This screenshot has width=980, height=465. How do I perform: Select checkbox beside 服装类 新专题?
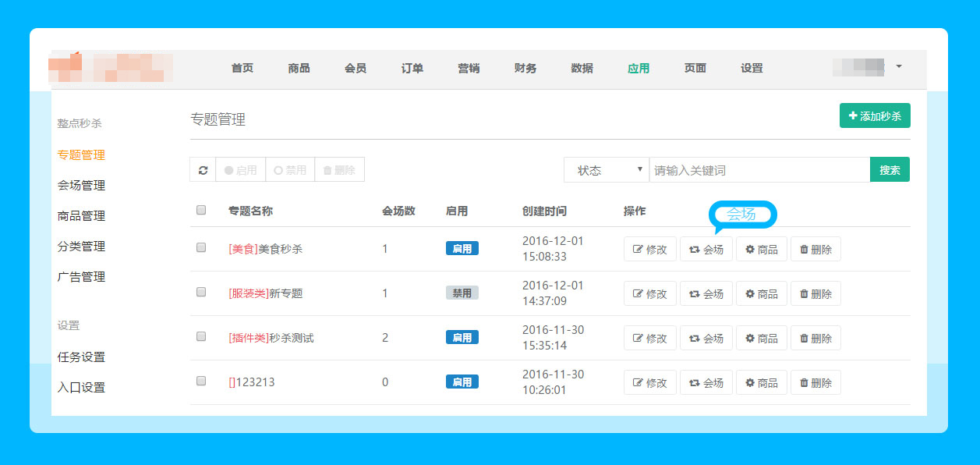[201, 292]
